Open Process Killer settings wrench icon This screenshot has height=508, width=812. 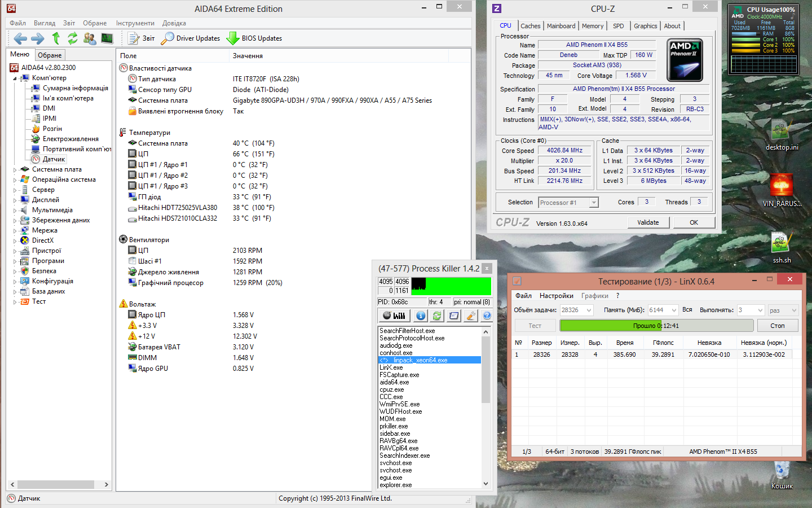(x=471, y=316)
